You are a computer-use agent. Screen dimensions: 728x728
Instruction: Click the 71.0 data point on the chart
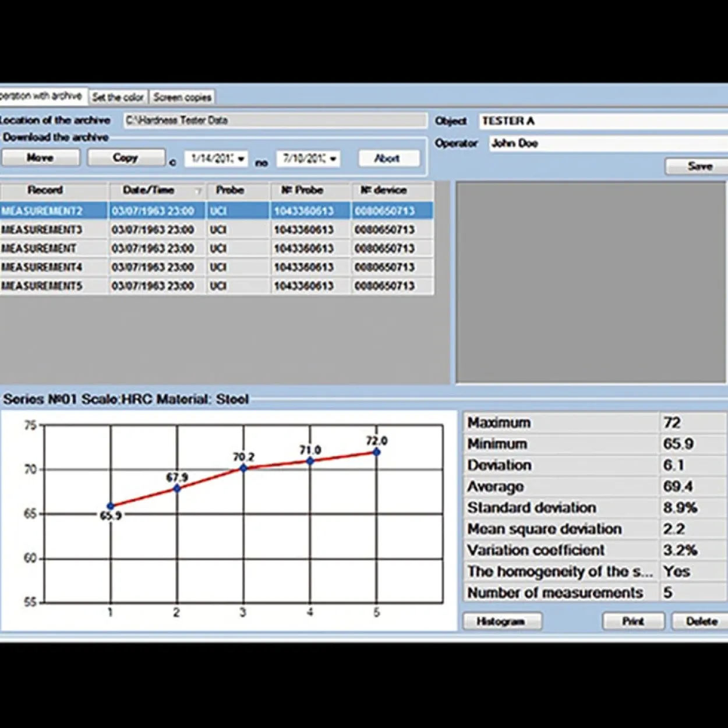tap(310, 461)
